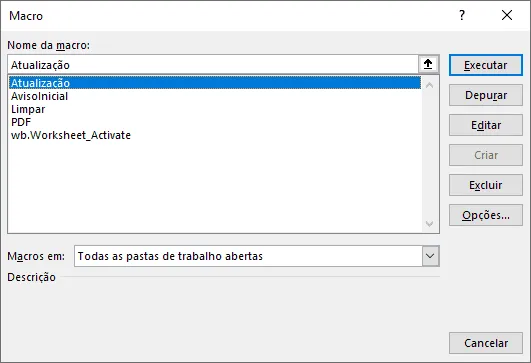Open the Opções... button
Image resolution: width=531 pixels, height=363 pixels.
tap(486, 215)
